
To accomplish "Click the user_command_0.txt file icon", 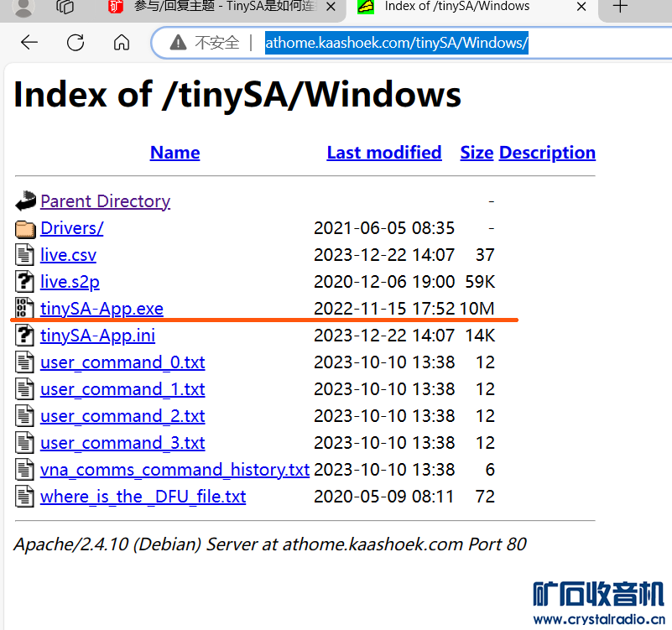I will [x=24, y=362].
